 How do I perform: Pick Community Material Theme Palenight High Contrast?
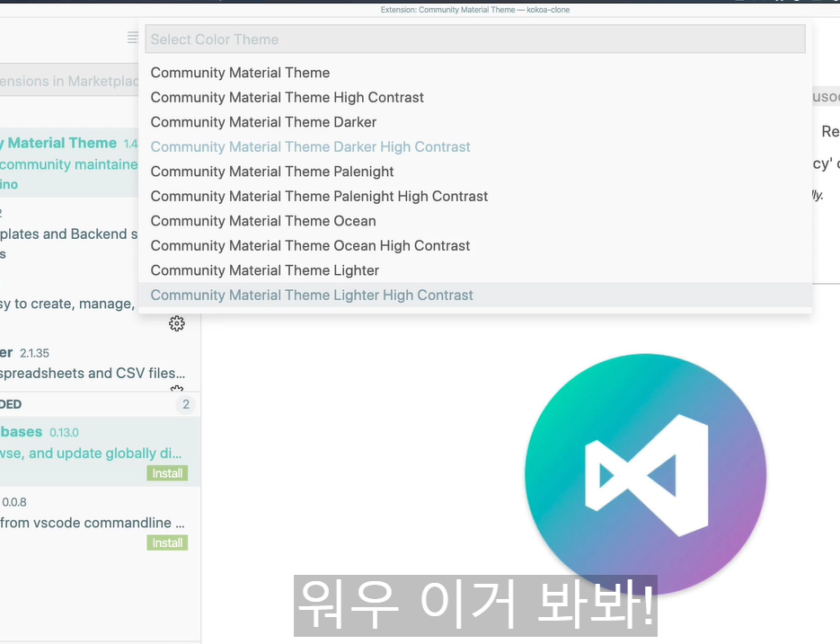pyautogui.click(x=475, y=196)
